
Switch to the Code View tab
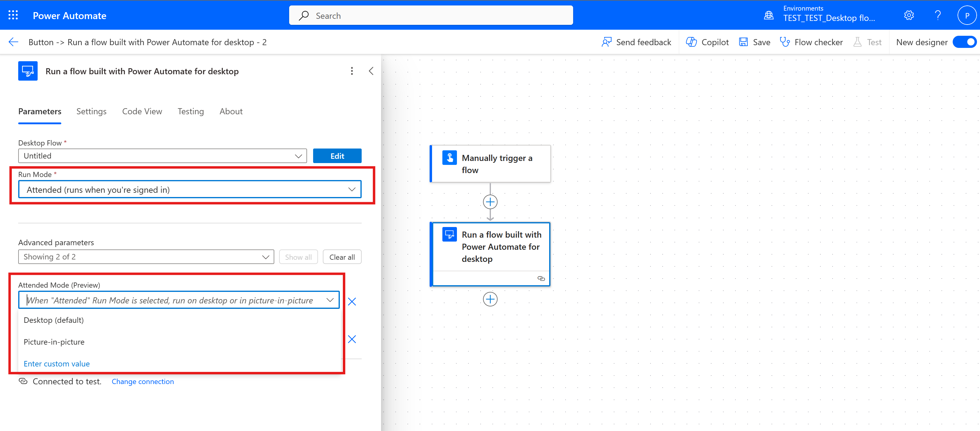[x=143, y=111]
